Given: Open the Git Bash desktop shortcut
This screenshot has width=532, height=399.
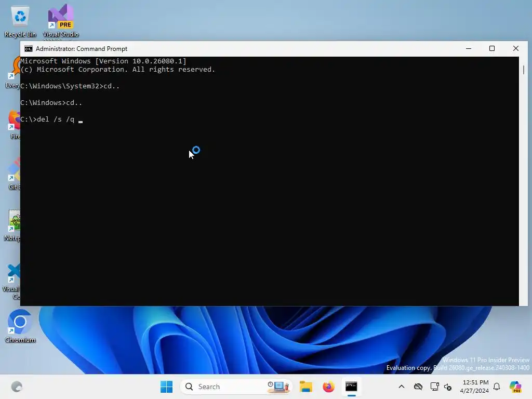Looking at the screenshot, I should click(14, 174).
